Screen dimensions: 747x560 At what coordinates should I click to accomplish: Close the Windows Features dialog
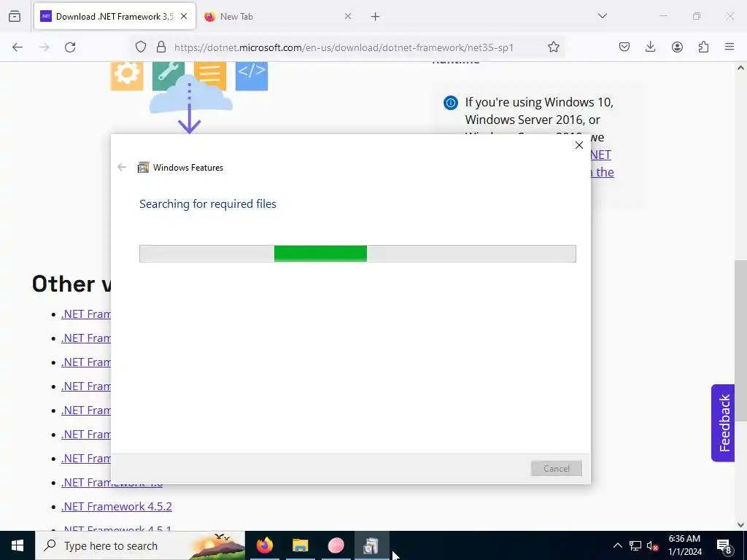[578, 145]
